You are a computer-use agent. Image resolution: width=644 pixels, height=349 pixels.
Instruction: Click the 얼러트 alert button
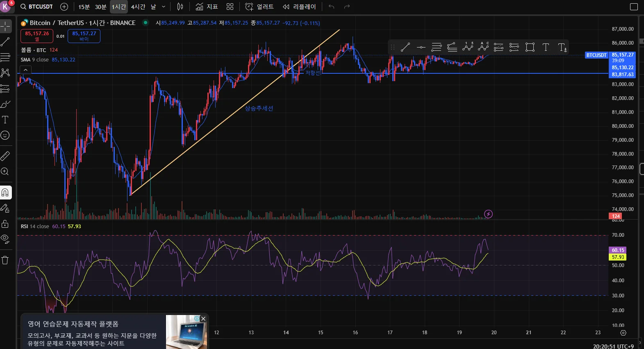coord(259,7)
